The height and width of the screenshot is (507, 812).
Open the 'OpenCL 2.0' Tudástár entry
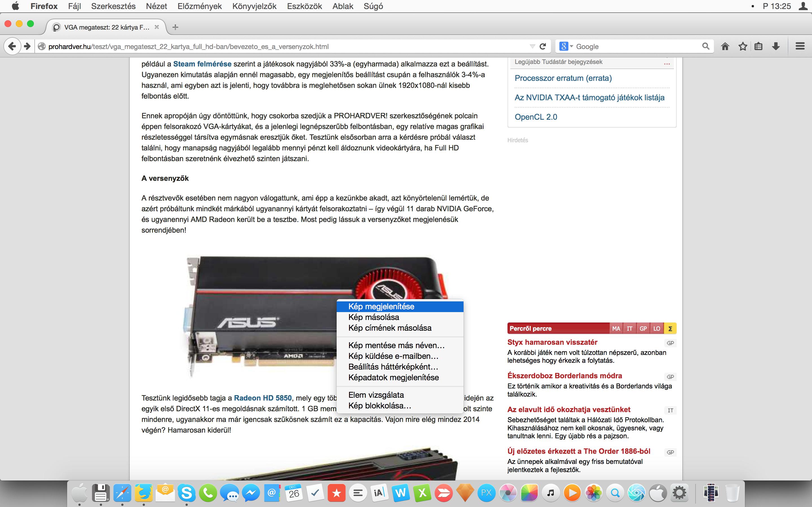point(536,117)
